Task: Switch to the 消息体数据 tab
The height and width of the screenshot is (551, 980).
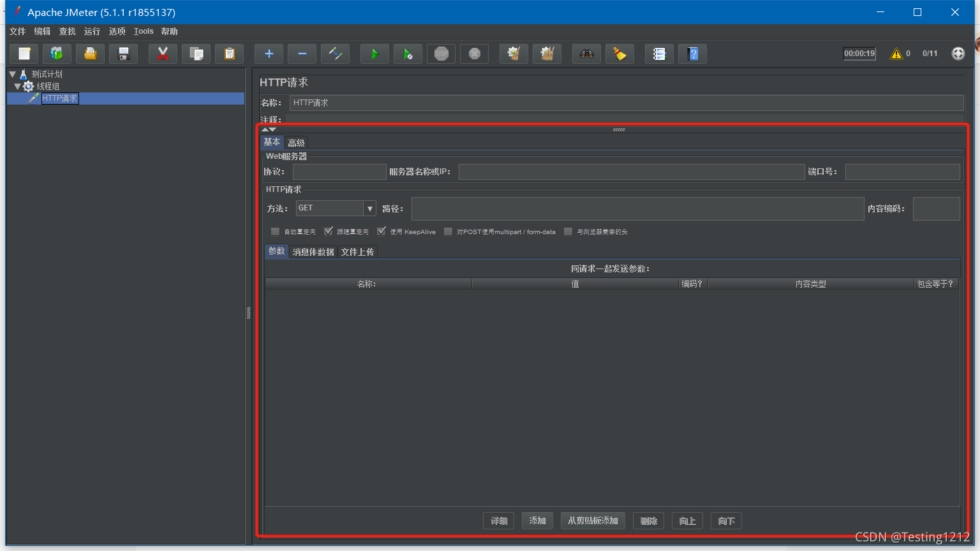Action: point(313,252)
